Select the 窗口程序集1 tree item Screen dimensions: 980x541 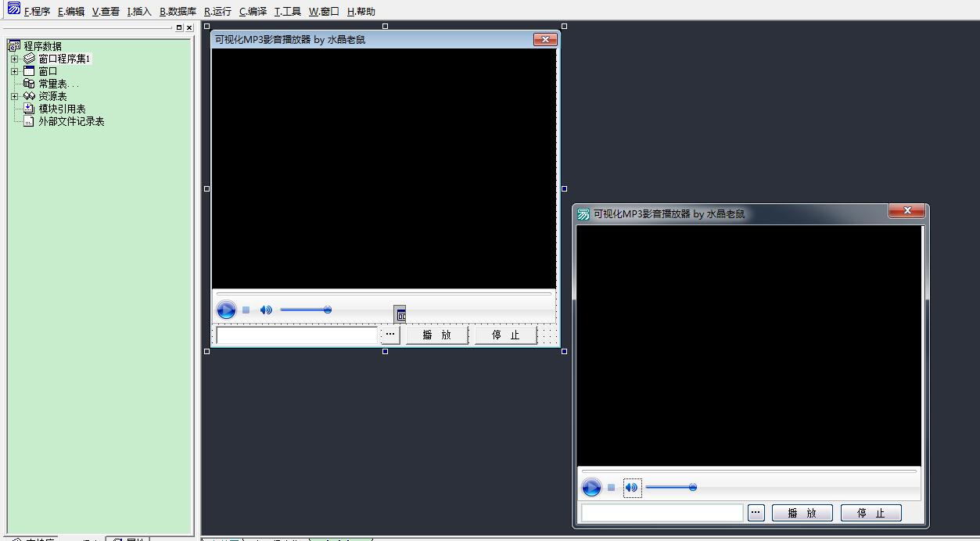(x=65, y=59)
